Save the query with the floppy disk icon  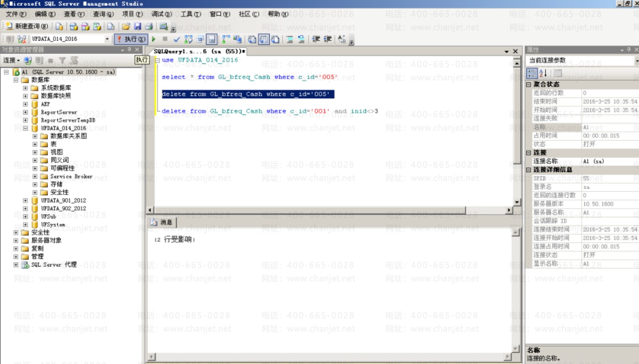[x=138, y=26]
